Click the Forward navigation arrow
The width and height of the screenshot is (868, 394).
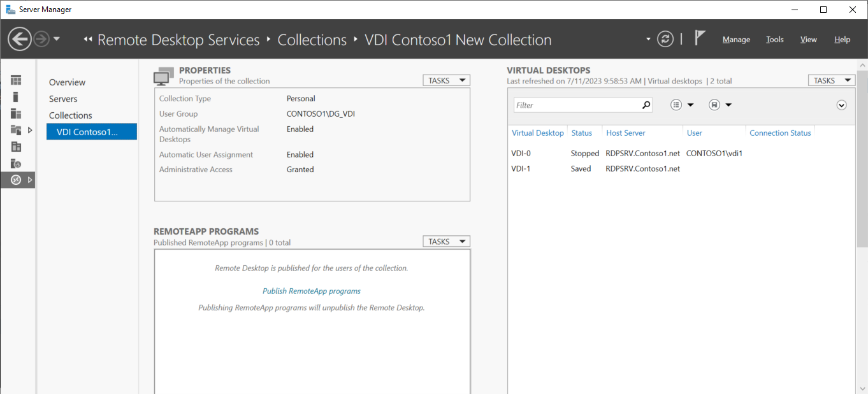(x=41, y=40)
